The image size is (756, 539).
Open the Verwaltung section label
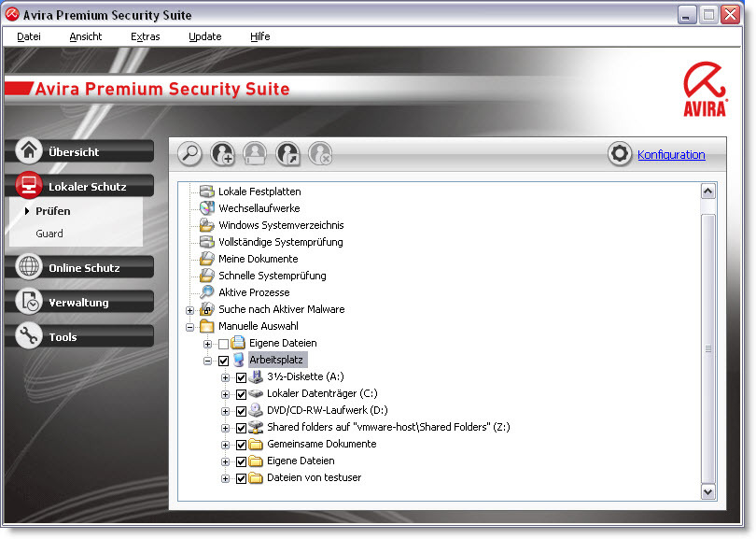click(78, 303)
